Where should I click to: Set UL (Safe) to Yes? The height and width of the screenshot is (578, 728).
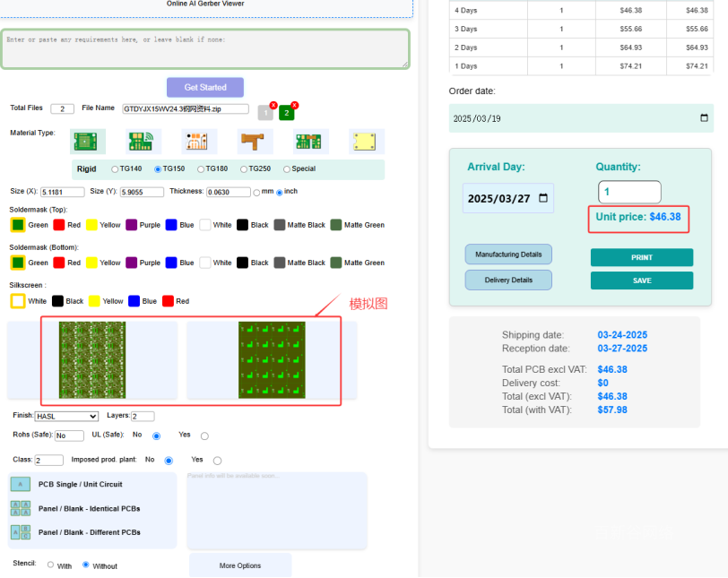(x=204, y=436)
